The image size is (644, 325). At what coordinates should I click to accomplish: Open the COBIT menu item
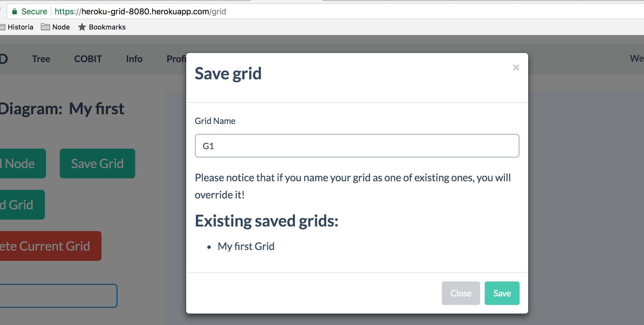tap(88, 59)
